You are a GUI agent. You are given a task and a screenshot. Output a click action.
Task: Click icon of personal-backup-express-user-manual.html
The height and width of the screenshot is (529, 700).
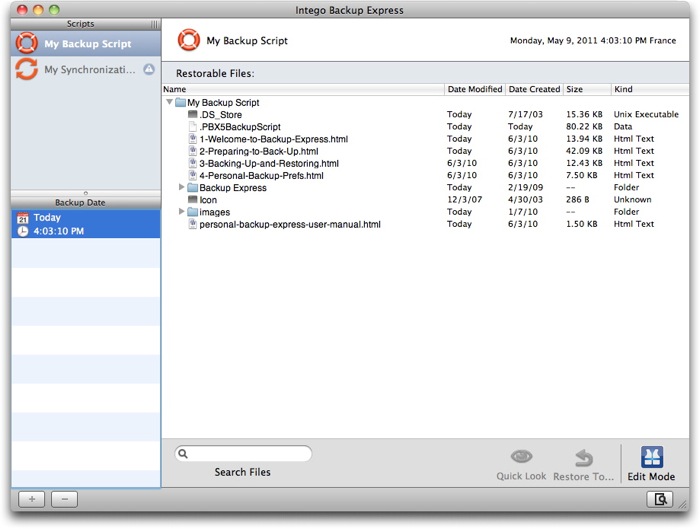(192, 224)
